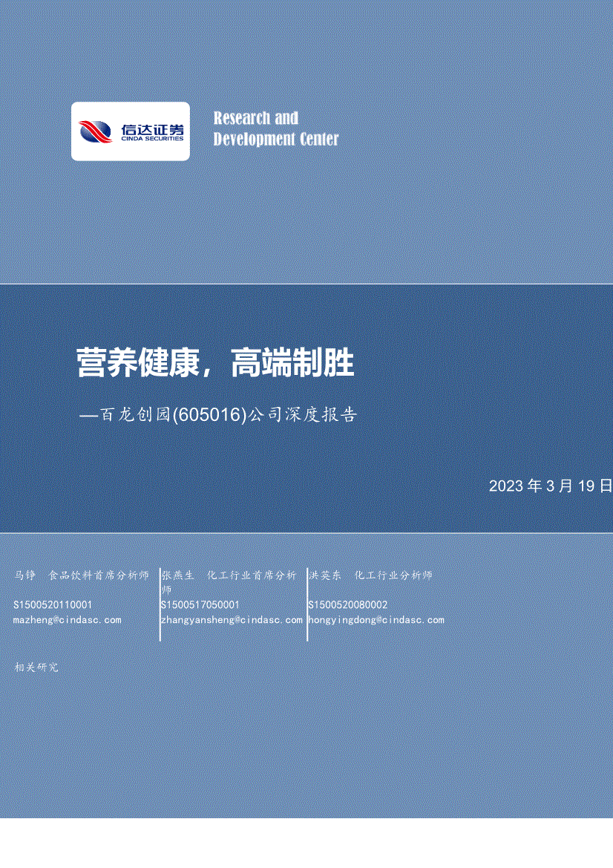Viewport: 613px width, 868px height.
Task: Click license number S1500520110001
Action: pos(53,605)
